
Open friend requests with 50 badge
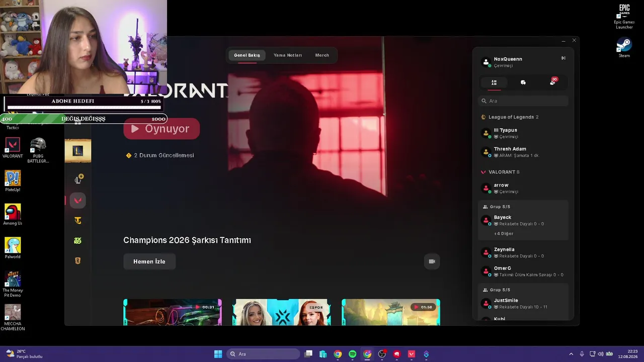pos(553,82)
